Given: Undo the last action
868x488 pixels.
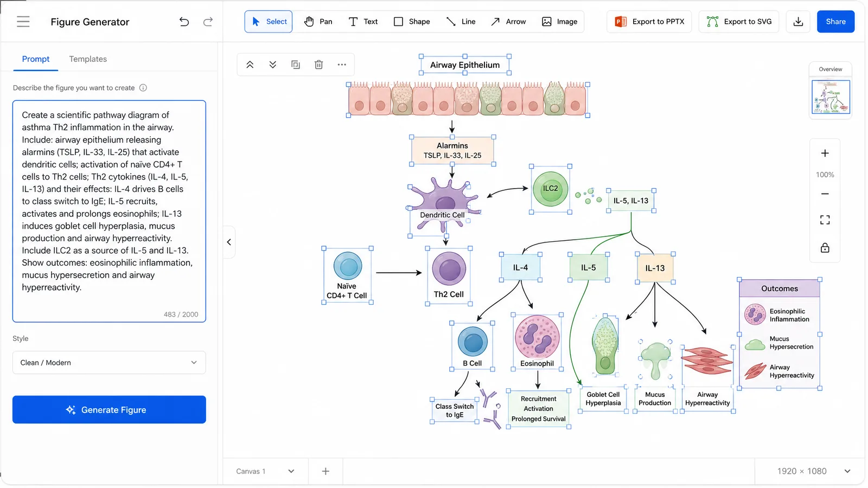Looking at the screenshot, I should (x=184, y=22).
